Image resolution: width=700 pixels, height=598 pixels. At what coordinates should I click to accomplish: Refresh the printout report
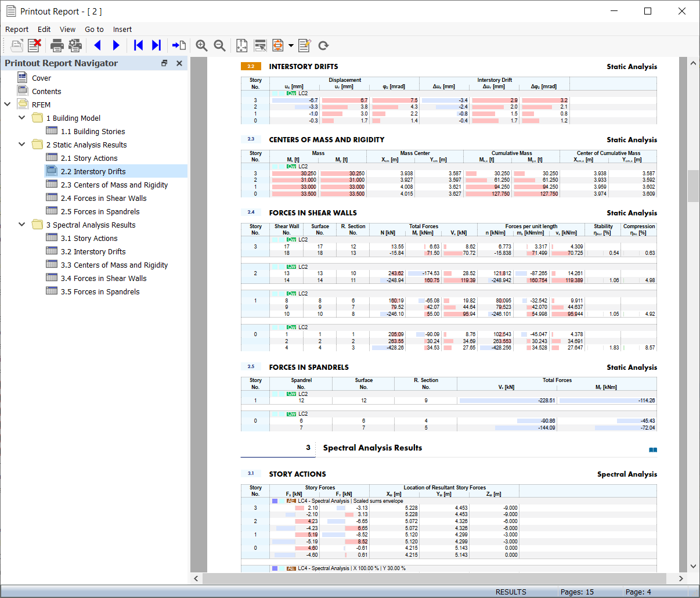pyautogui.click(x=323, y=45)
